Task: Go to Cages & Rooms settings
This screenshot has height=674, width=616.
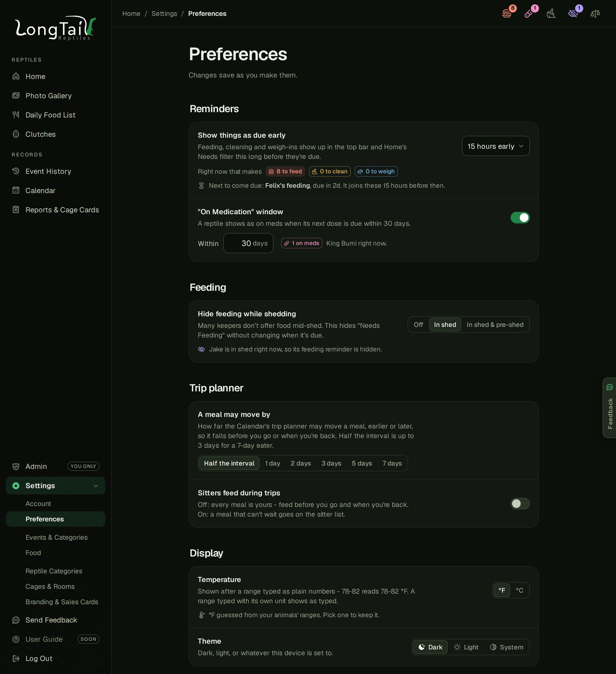Action: (x=50, y=587)
